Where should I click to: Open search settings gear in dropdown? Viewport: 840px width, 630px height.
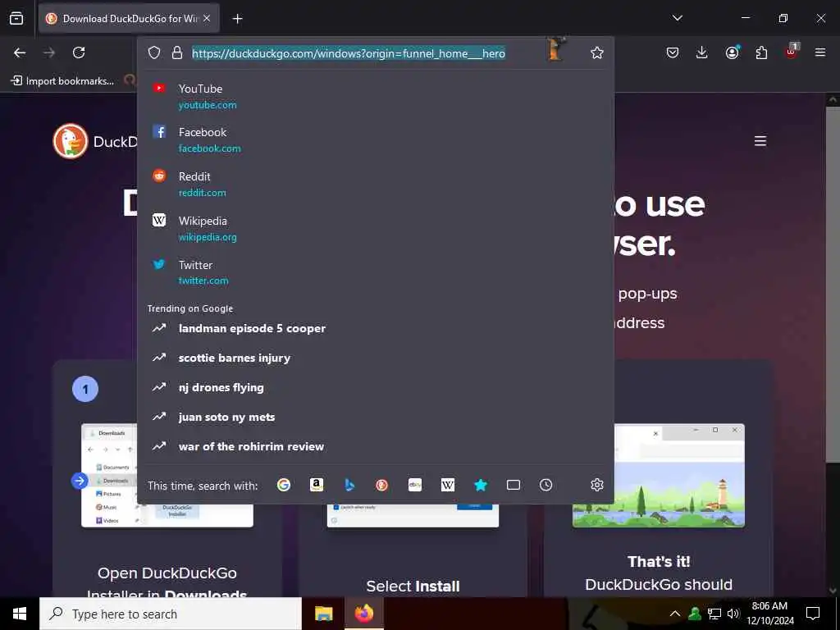[x=597, y=485]
